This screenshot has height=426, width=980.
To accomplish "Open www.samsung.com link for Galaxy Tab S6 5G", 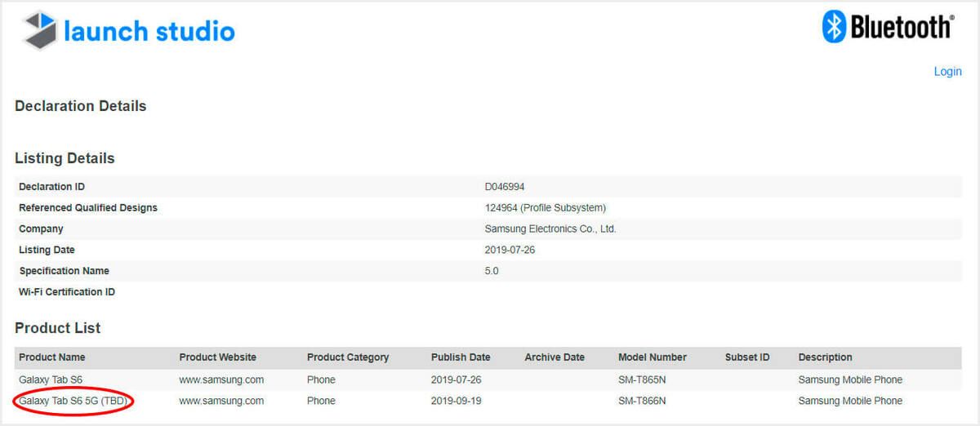I will [221, 401].
